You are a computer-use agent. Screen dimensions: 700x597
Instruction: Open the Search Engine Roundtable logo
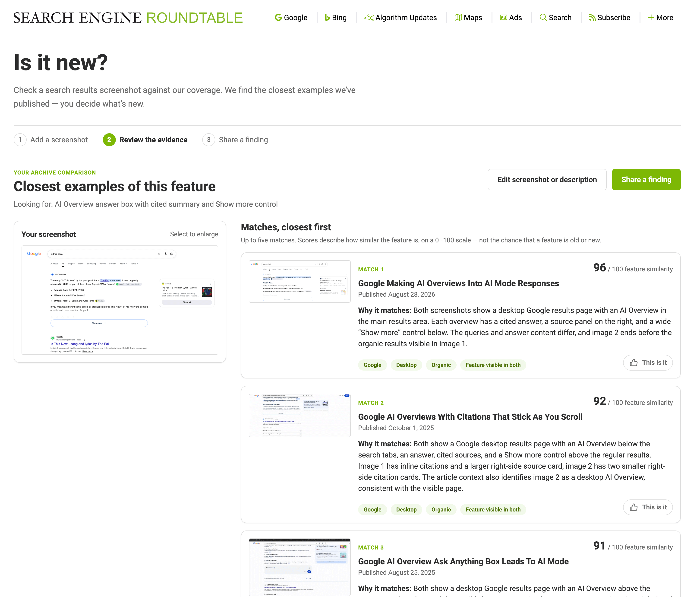click(128, 18)
